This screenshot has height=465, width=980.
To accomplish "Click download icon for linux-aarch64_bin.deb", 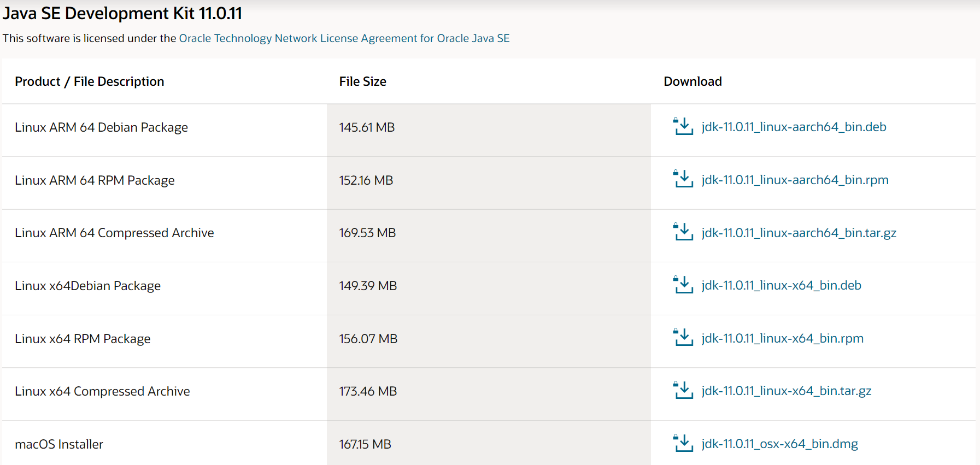I will tap(683, 126).
